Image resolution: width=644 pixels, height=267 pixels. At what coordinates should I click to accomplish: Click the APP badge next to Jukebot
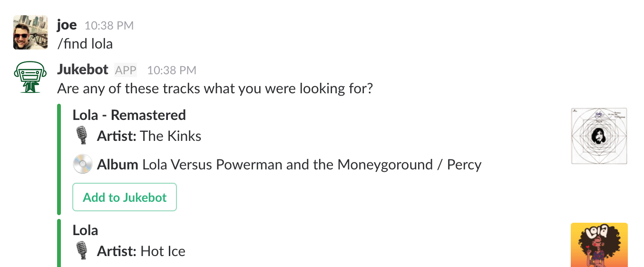(126, 70)
